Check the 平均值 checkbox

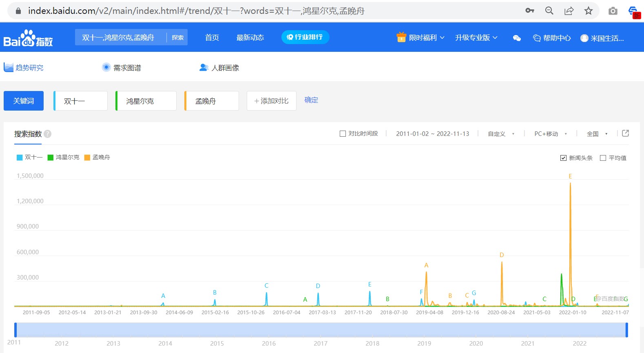603,158
